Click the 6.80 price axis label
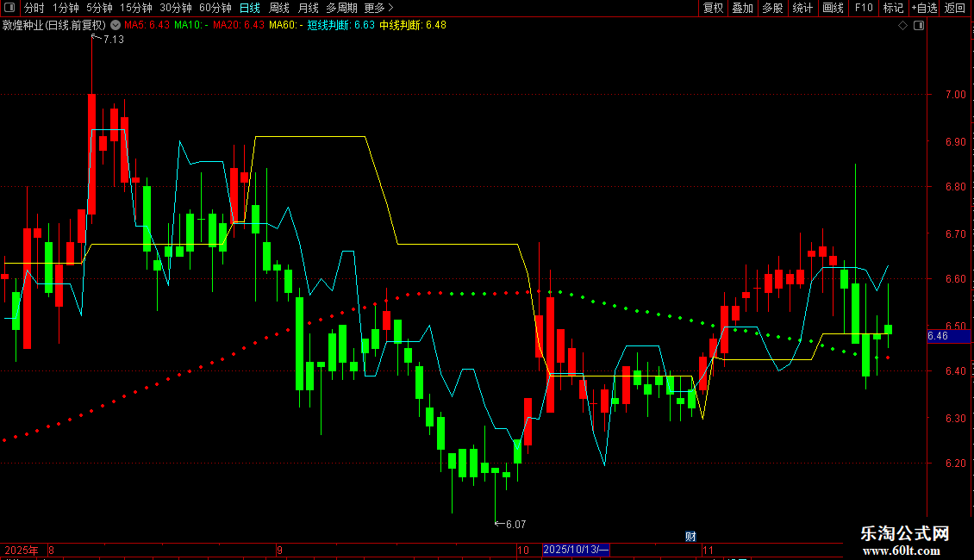Screen dimensions: 974x560 click(955, 187)
